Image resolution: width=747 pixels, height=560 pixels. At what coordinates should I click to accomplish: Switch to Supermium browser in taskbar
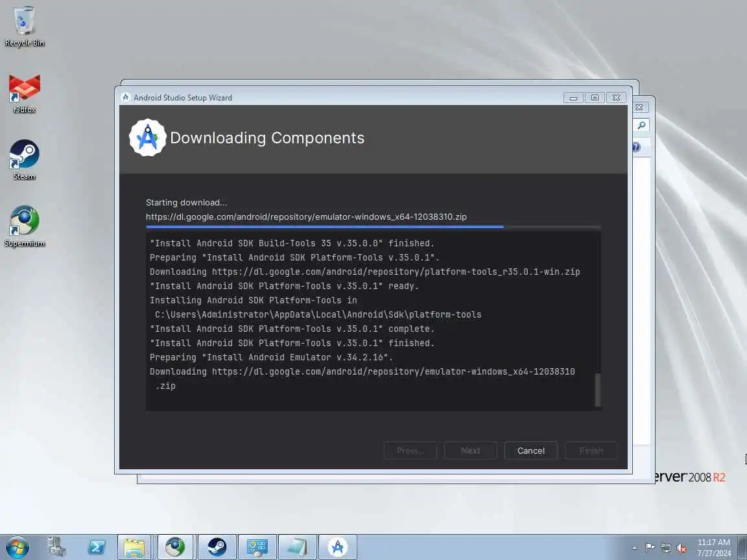click(x=175, y=547)
